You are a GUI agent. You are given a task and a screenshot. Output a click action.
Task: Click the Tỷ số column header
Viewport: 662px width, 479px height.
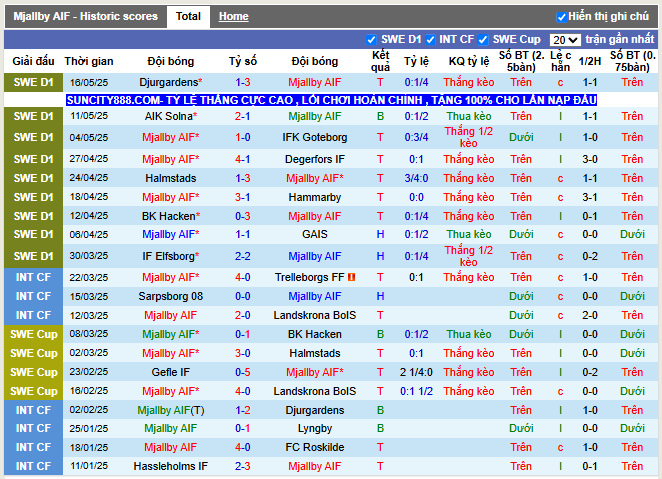coord(243,61)
